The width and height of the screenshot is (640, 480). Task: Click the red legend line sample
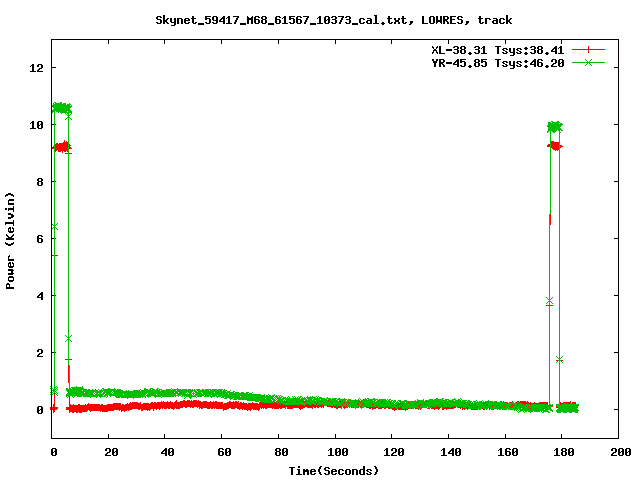pyautogui.click(x=588, y=50)
